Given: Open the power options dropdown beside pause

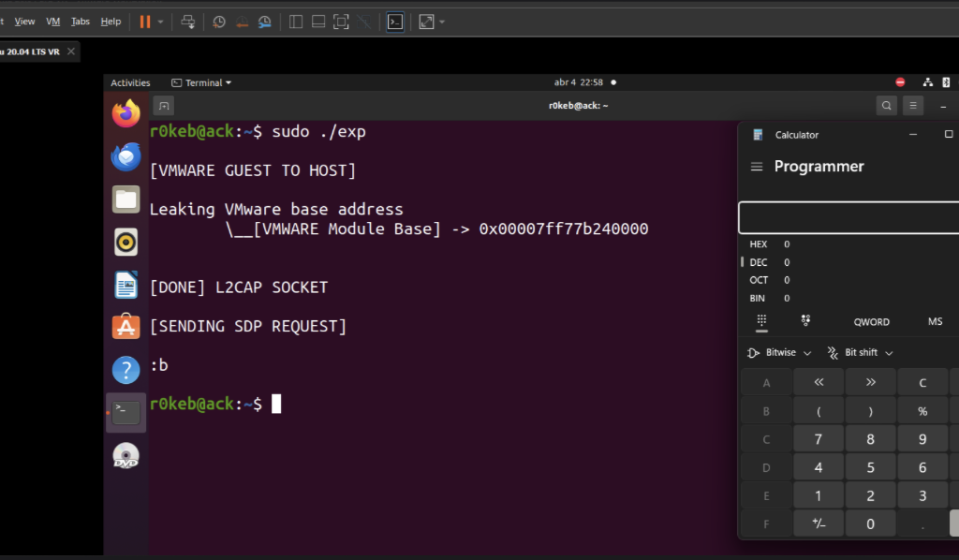Looking at the screenshot, I should pyautogui.click(x=160, y=22).
